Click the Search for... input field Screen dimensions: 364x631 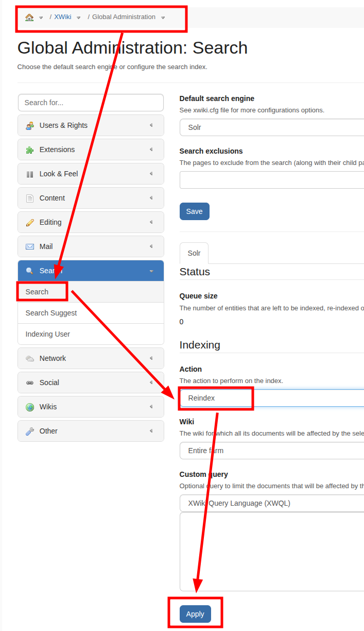(91, 103)
